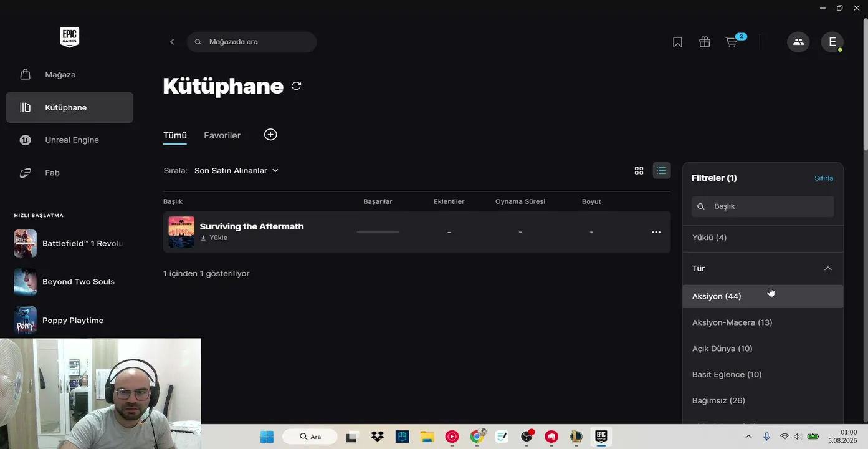The image size is (868, 449).
Task: Sort by the Başlık column header
Action: pos(173,201)
